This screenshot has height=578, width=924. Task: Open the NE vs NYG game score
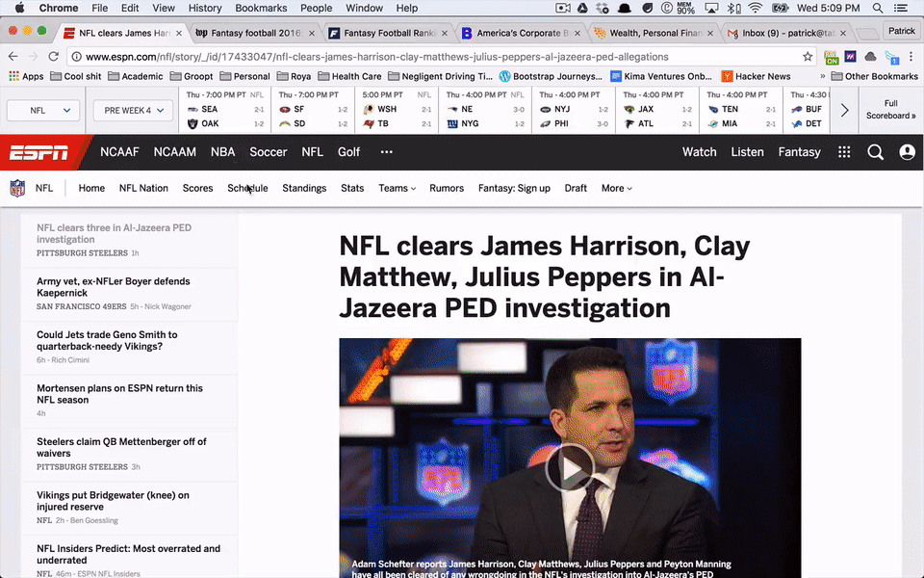485,110
